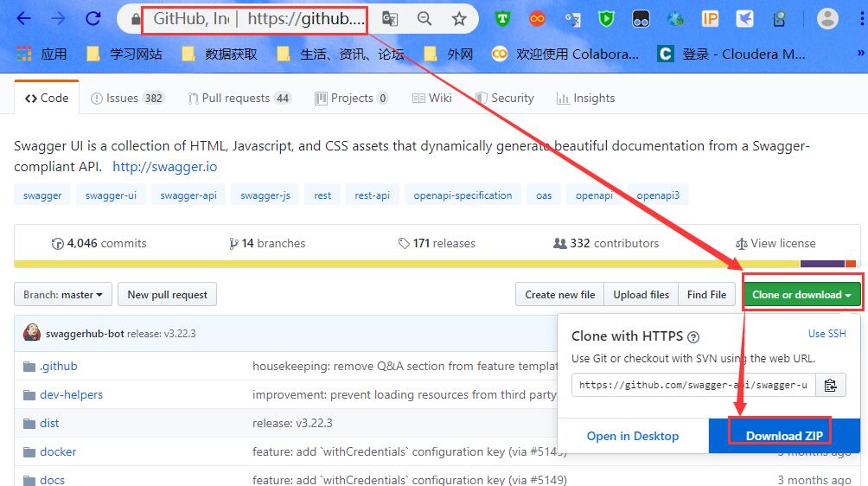Click Find File
The height and width of the screenshot is (486, 868).
click(706, 295)
